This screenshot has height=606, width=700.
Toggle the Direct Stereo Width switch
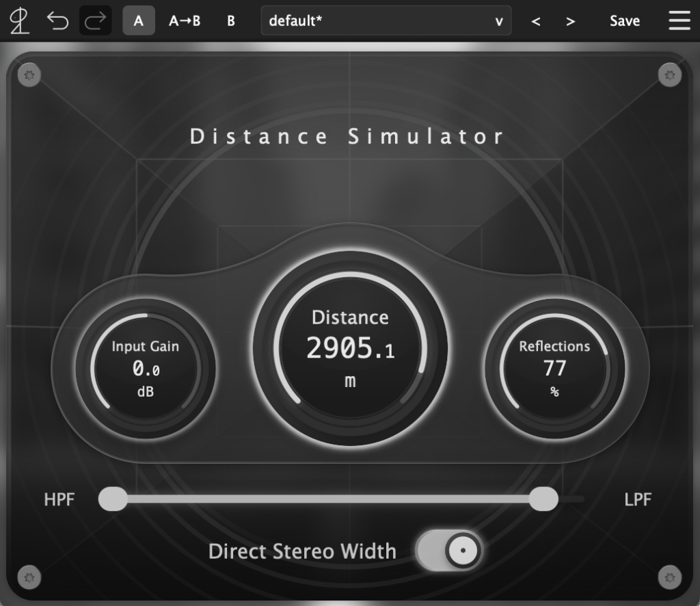pos(449,551)
